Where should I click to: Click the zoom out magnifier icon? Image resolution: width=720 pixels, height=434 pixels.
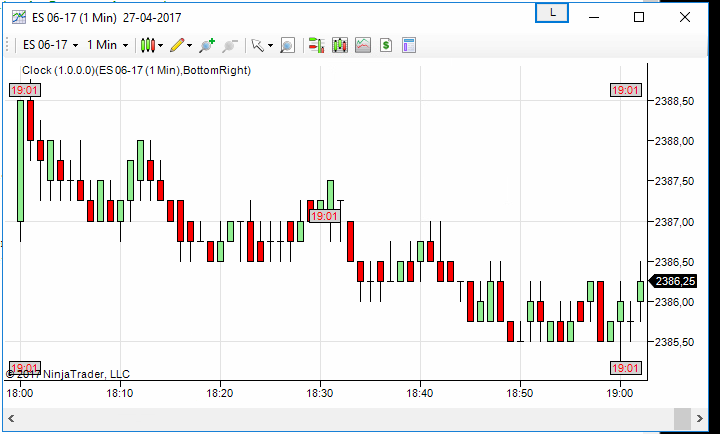(x=229, y=45)
